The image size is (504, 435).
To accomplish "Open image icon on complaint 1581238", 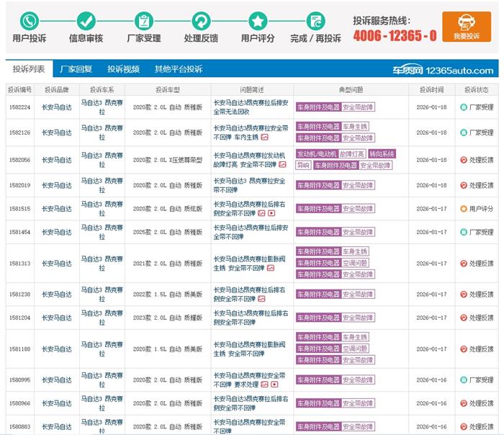I will tap(261, 299).
